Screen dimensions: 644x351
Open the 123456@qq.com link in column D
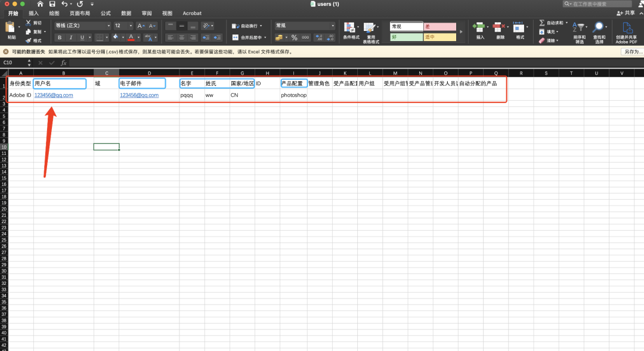pyautogui.click(x=139, y=95)
